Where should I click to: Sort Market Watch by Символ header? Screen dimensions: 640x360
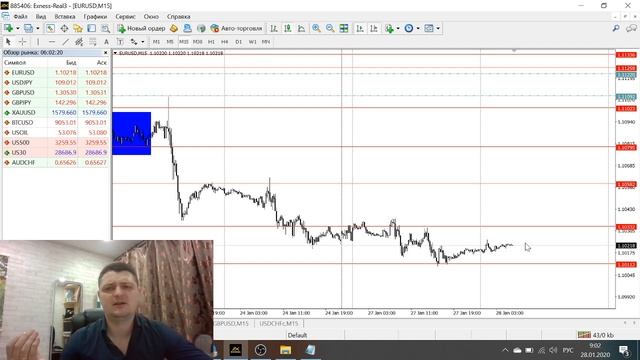(x=15, y=62)
